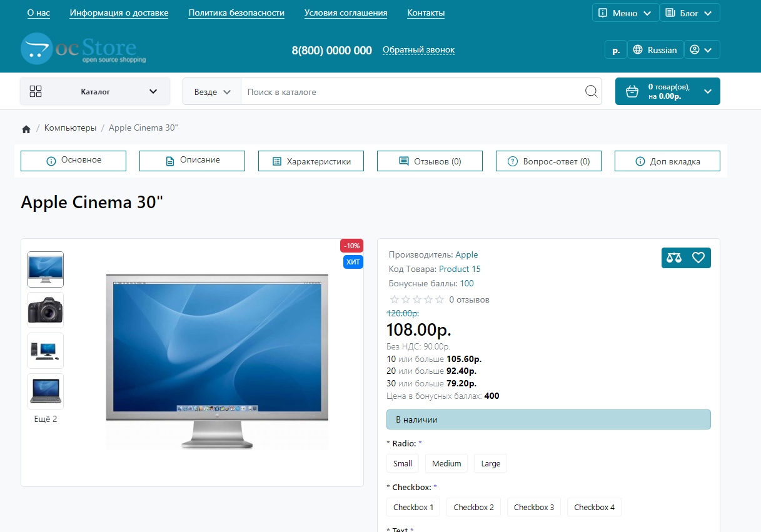Check the Checkbox 2 option
The height and width of the screenshot is (532, 761).
[x=473, y=507]
